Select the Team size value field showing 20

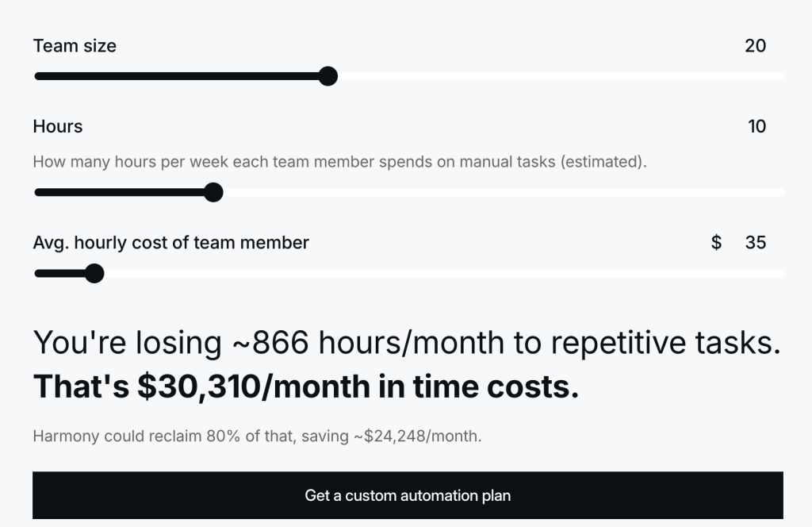tap(755, 46)
